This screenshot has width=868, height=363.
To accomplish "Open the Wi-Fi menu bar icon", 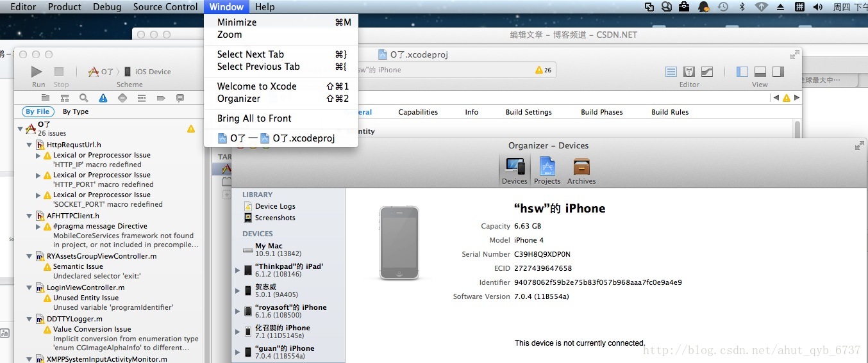I will (762, 7).
